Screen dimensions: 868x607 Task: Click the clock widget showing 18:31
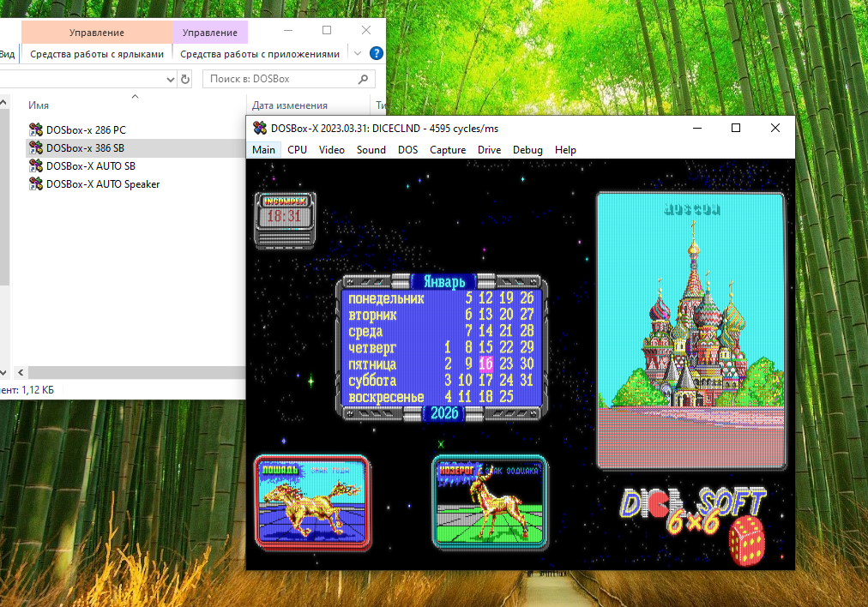click(285, 219)
